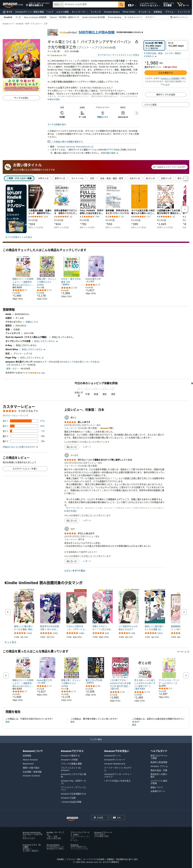The height and width of the screenshot is (868, 193).
Task: Open Kindle本 in the sub navigation
Action: pyautogui.click(x=8, y=17)
